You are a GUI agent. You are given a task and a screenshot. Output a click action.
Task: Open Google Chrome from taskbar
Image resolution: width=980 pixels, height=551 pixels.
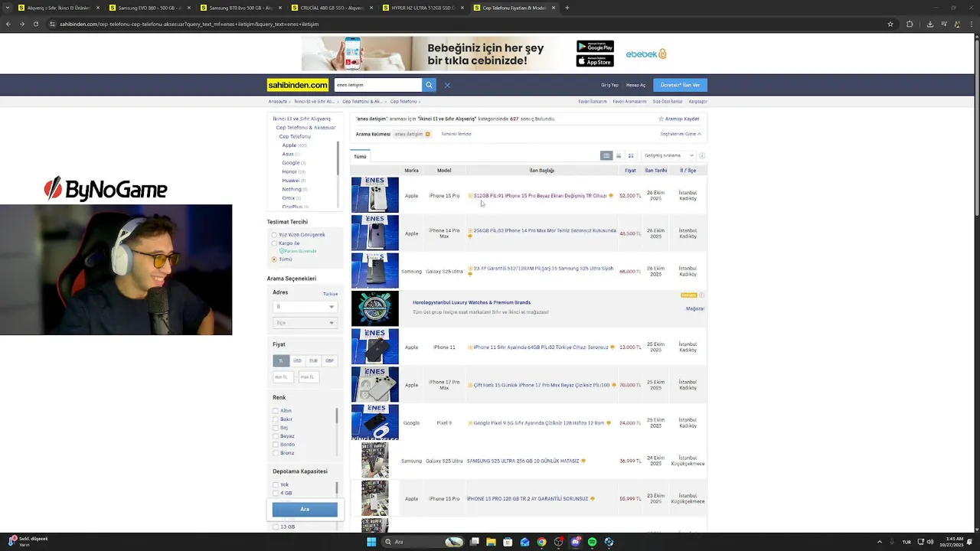click(x=541, y=542)
